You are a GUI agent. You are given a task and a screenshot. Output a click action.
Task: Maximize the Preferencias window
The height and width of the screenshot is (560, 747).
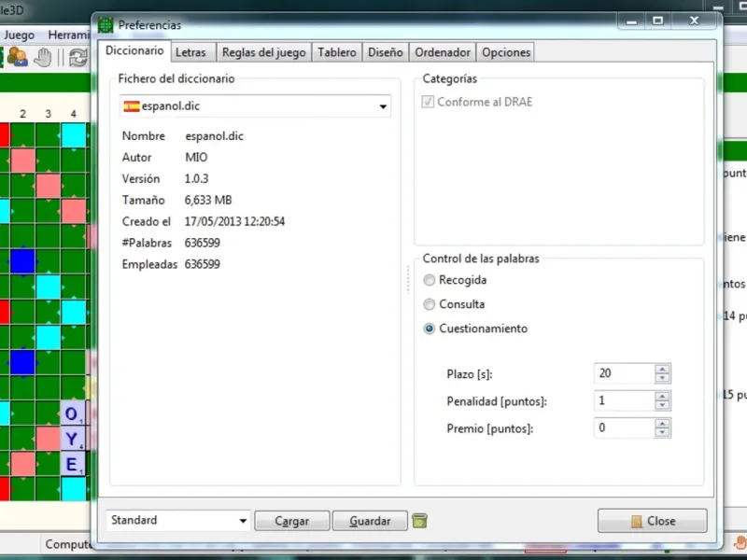tap(658, 21)
